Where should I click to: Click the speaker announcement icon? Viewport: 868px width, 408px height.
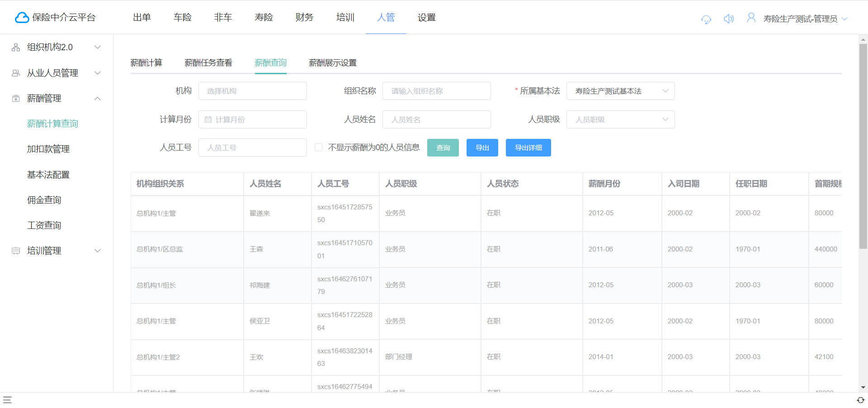pyautogui.click(x=729, y=19)
